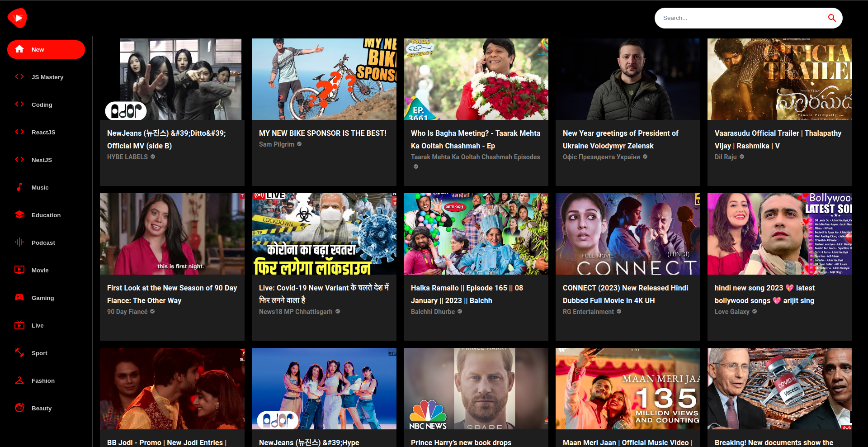Open title MY NEW BIKE SPONSOR IS THE BEST!
The image size is (868, 447).
point(323,133)
